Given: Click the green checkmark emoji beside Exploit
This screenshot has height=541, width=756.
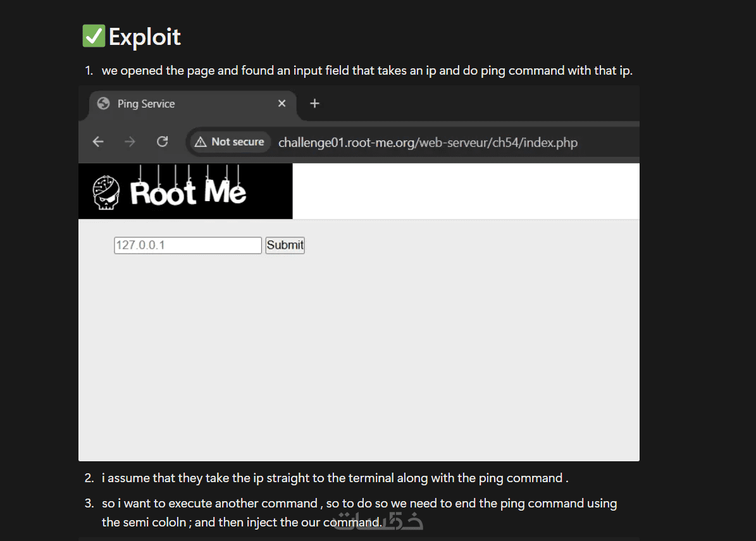Looking at the screenshot, I should click(94, 36).
